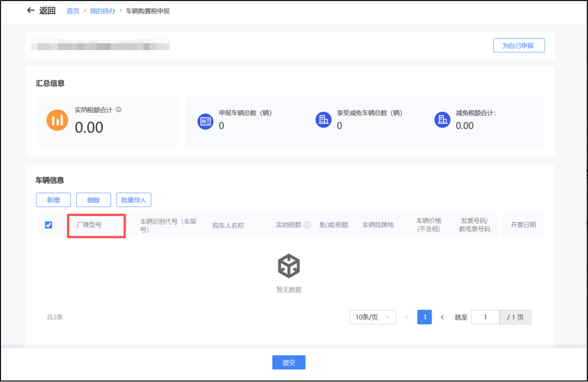Viewport: 588px width, 382px height.
Task: Click the back arrow icon beside 返回
Action: [x=30, y=11]
